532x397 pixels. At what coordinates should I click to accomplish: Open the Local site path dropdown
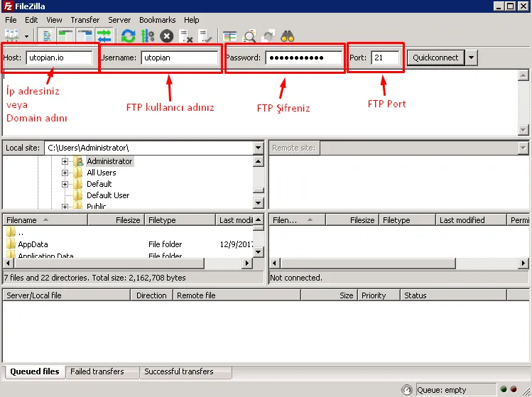click(x=259, y=148)
